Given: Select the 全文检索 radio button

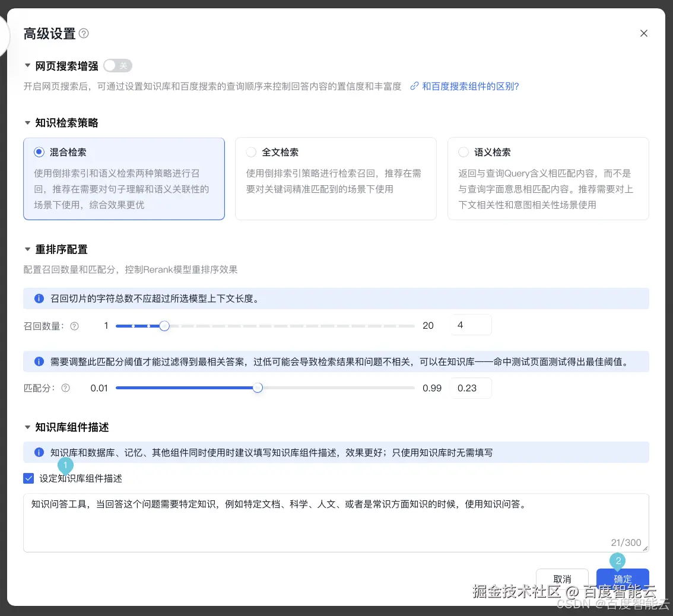Looking at the screenshot, I should pyautogui.click(x=251, y=152).
